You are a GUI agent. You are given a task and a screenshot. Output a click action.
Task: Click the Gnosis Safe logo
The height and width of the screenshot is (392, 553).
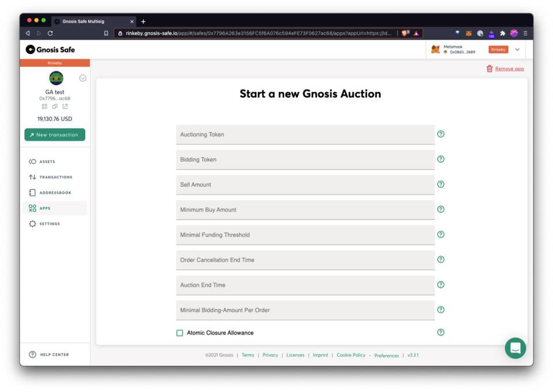[x=50, y=50]
